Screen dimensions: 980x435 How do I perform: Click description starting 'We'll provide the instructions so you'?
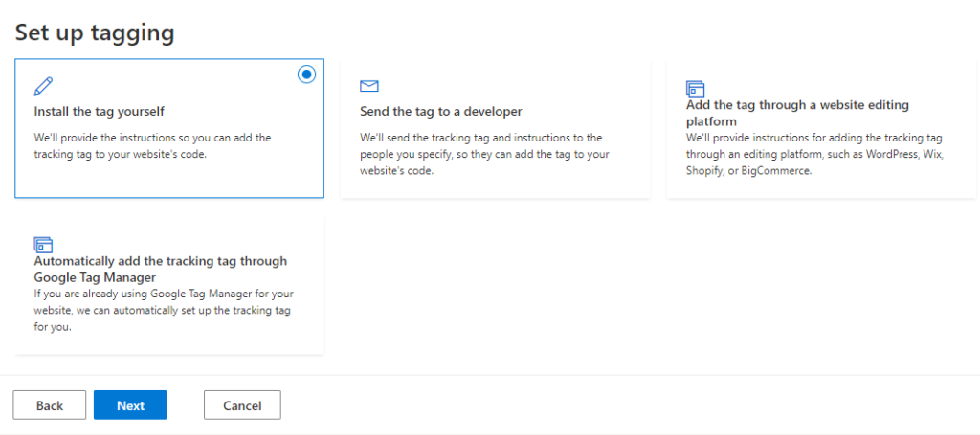(x=152, y=146)
